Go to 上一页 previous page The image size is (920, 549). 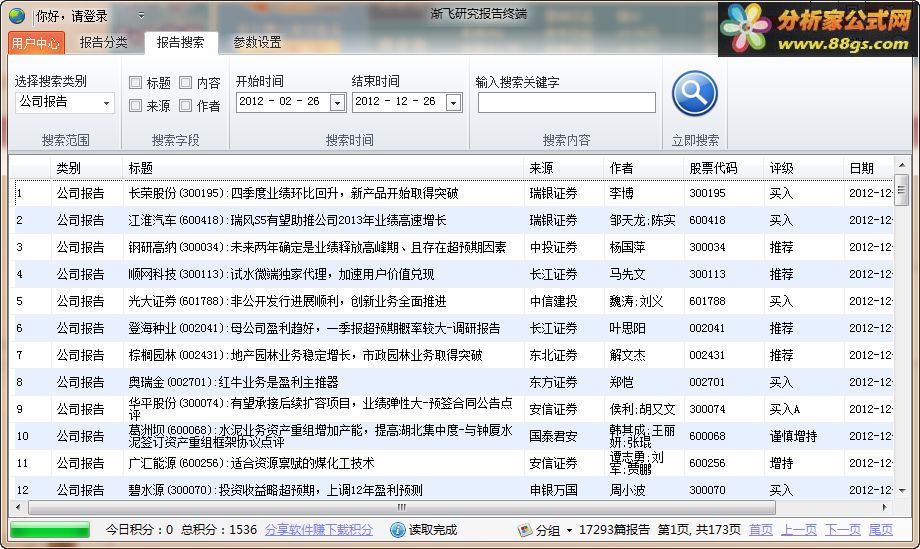[799, 530]
